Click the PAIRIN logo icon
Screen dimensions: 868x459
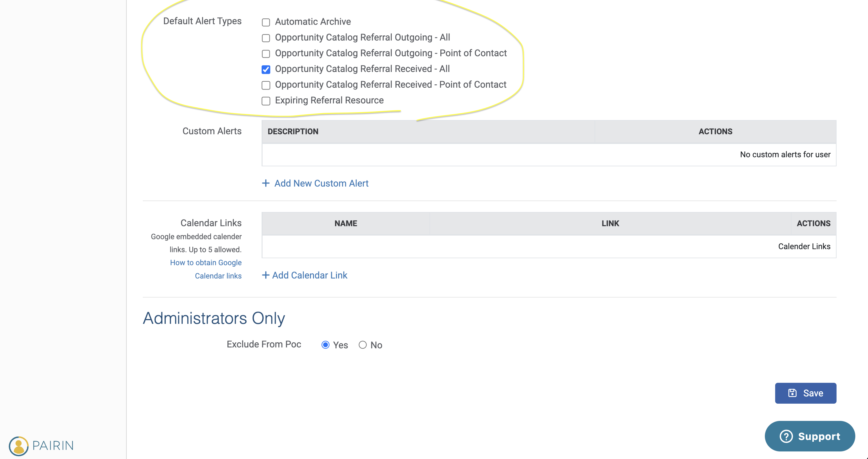click(x=18, y=446)
